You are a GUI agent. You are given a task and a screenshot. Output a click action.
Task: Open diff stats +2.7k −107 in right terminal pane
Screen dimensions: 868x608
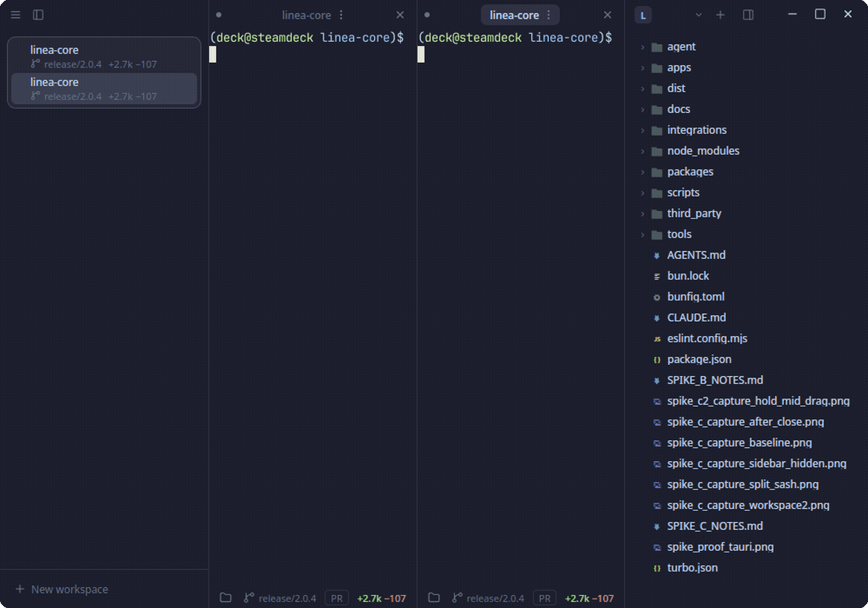point(590,598)
